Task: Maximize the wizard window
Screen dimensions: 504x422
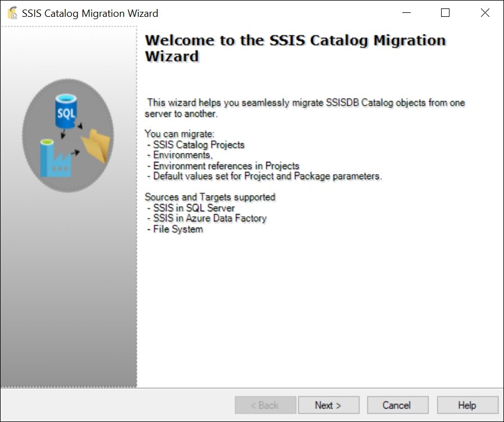Action: [x=446, y=13]
